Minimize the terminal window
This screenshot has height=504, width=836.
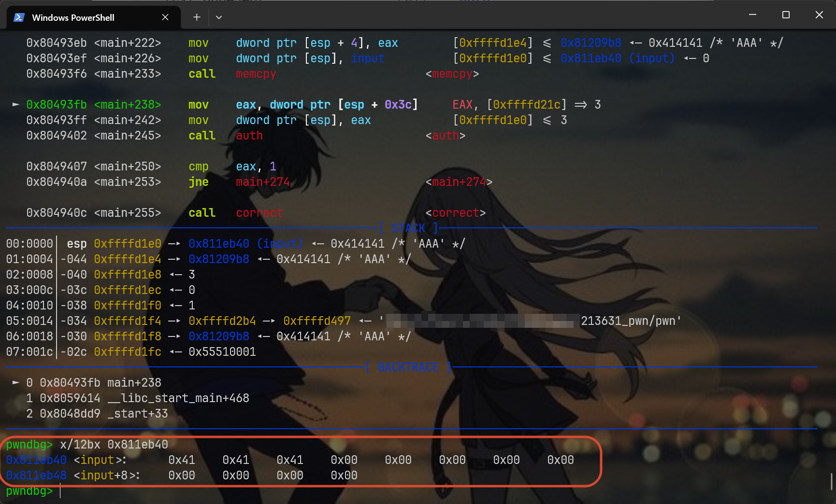point(752,15)
